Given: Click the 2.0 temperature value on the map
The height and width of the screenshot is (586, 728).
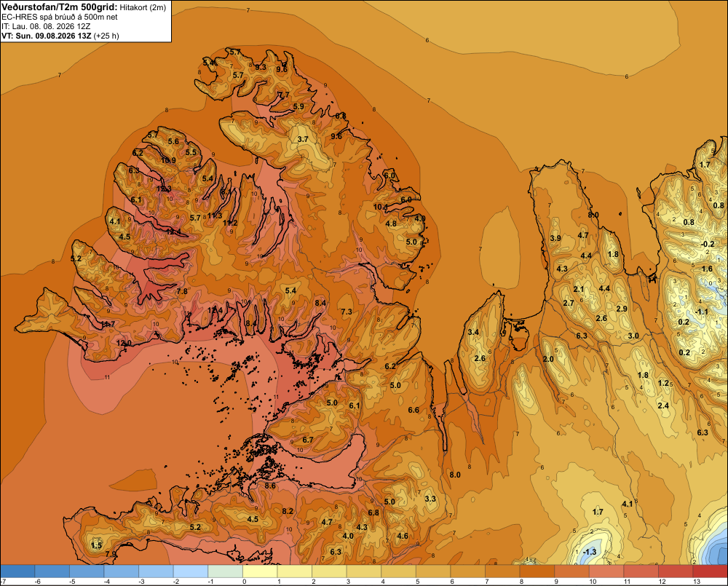Looking at the screenshot, I should click(x=548, y=360).
